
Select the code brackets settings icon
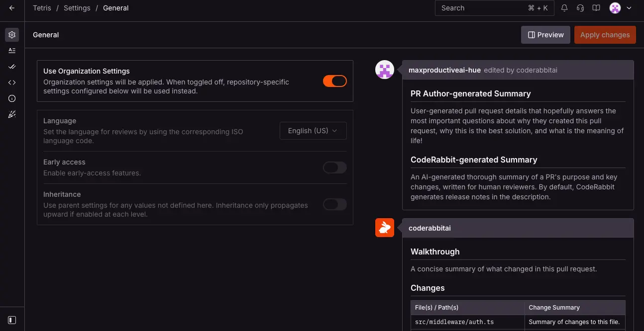pyautogui.click(x=12, y=82)
